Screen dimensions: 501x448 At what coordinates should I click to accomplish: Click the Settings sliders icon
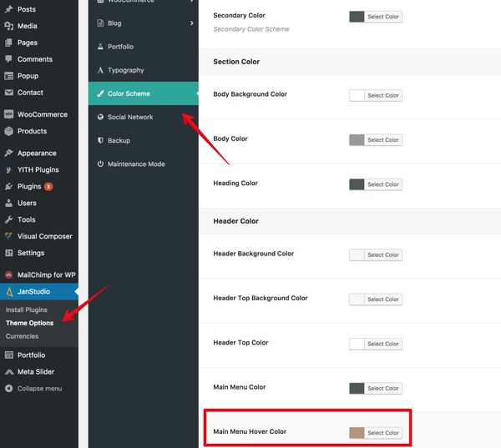click(x=9, y=253)
